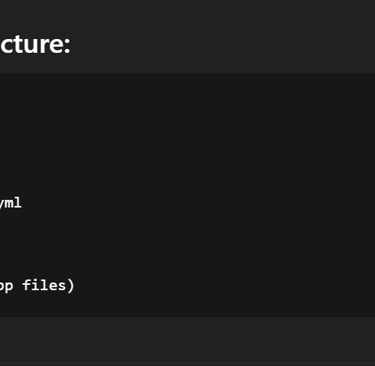Click the closing parenthesis after "files"
375x366 pixels.
point(71,286)
